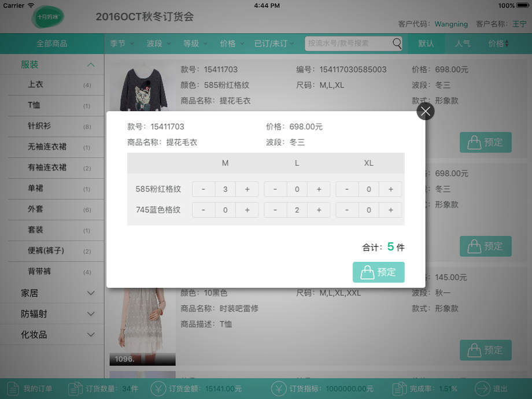Click the search magnifier icon
Viewport: 532px width, 399px height.
pos(397,43)
